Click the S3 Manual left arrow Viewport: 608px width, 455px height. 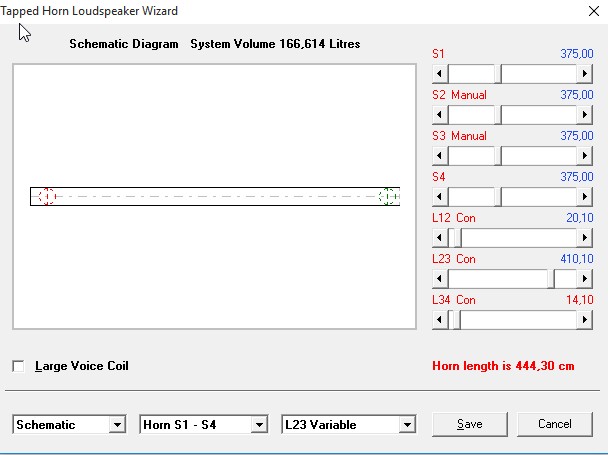tap(440, 156)
